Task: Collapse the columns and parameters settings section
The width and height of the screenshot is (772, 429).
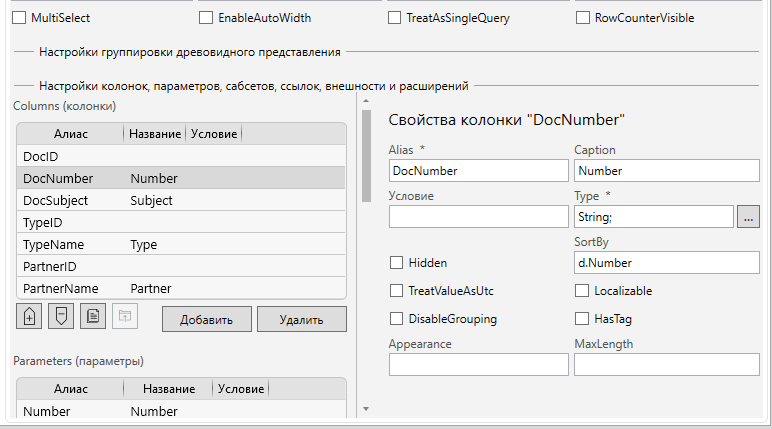Action: click(x=253, y=86)
